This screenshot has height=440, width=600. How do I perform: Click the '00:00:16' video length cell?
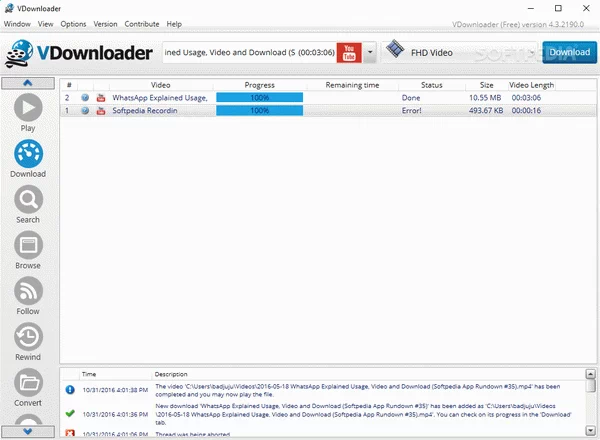(x=527, y=111)
